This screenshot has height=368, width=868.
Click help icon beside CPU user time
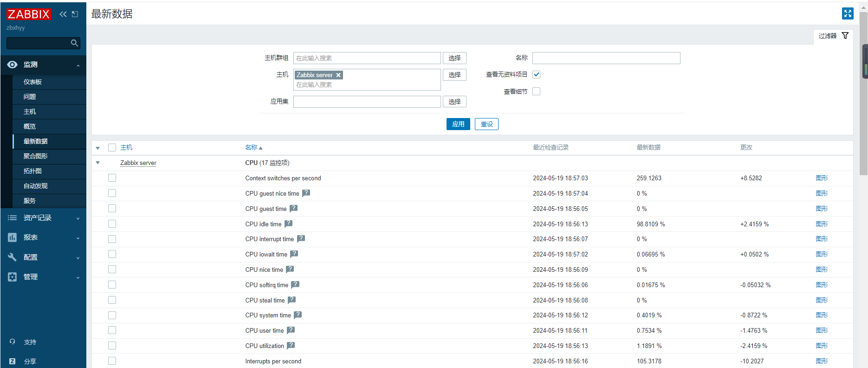coord(291,330)
